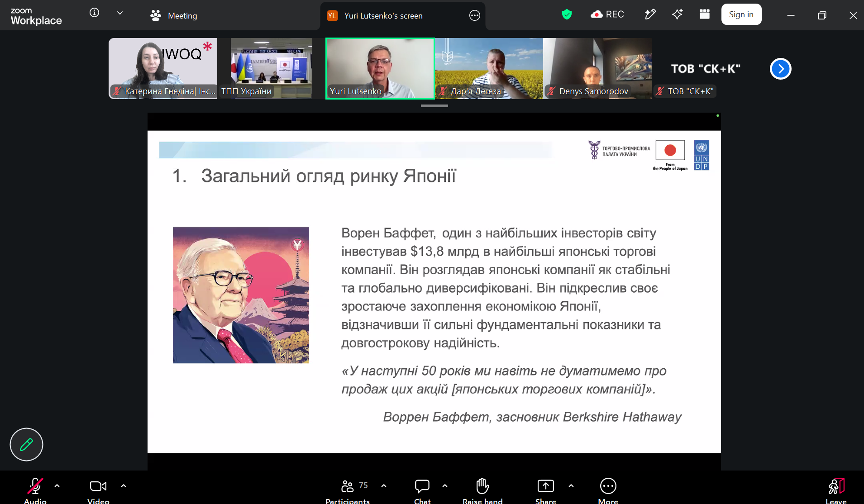Toggle camera with Video button
The image size is (864, 504).
tap(98, 490)
